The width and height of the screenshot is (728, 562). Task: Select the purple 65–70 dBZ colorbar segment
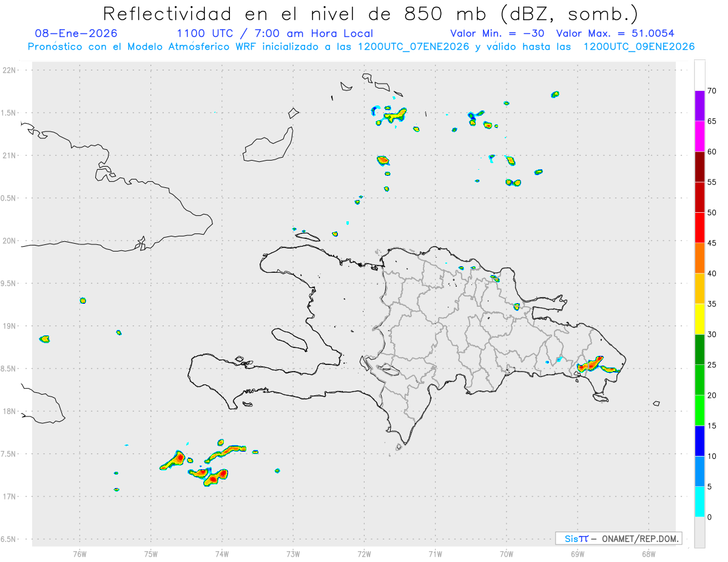[699, 106]
